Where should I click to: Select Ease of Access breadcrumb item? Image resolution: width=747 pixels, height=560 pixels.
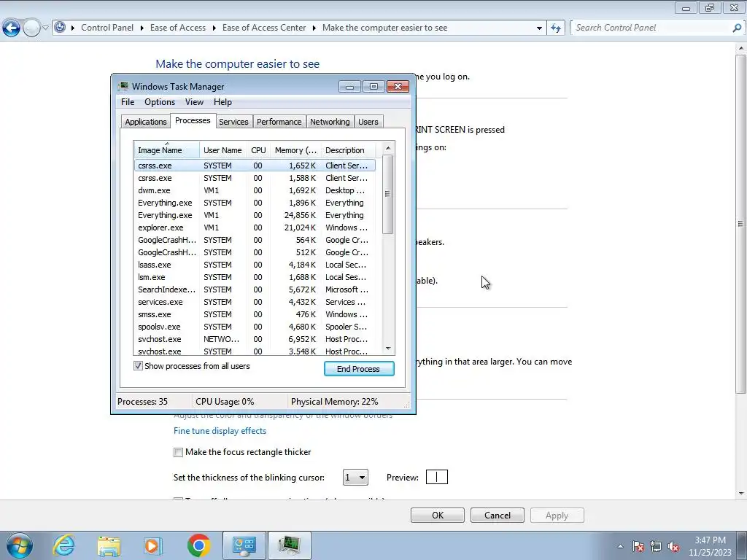coord(178,28)
